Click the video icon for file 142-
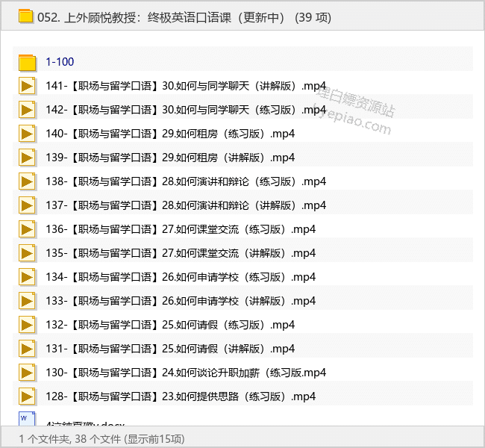 [27, 110]
